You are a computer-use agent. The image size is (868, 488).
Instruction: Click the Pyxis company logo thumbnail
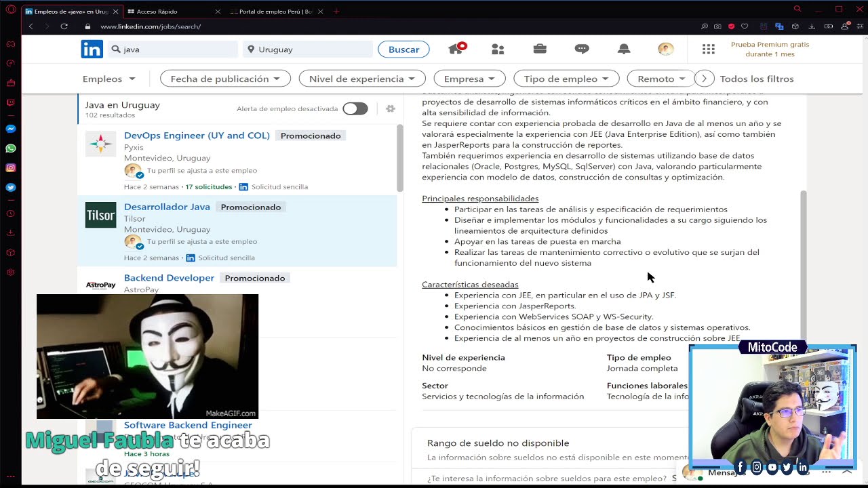[x=100, y=144]
